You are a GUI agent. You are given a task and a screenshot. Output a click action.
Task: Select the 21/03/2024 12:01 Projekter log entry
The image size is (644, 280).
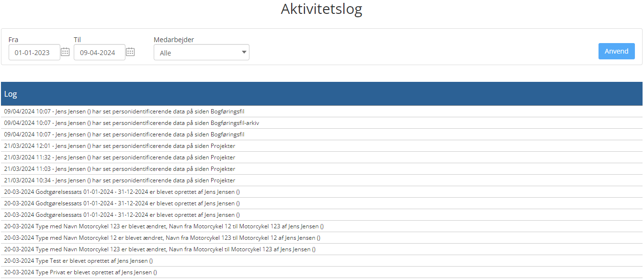322,146
